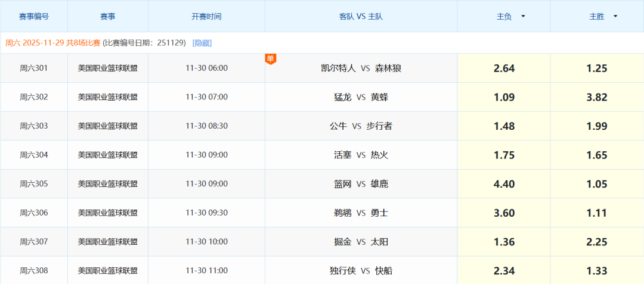This screenshot has width=644, height=284.
Task: Click match number 周六305
Action: pyautogui.click(x=34, y=184)
